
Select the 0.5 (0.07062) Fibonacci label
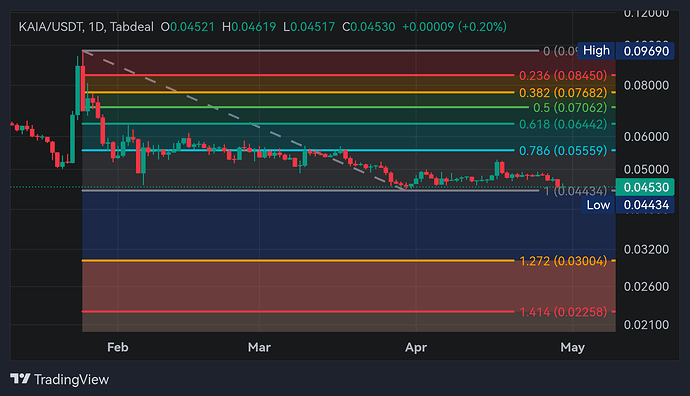coord(570,107)
